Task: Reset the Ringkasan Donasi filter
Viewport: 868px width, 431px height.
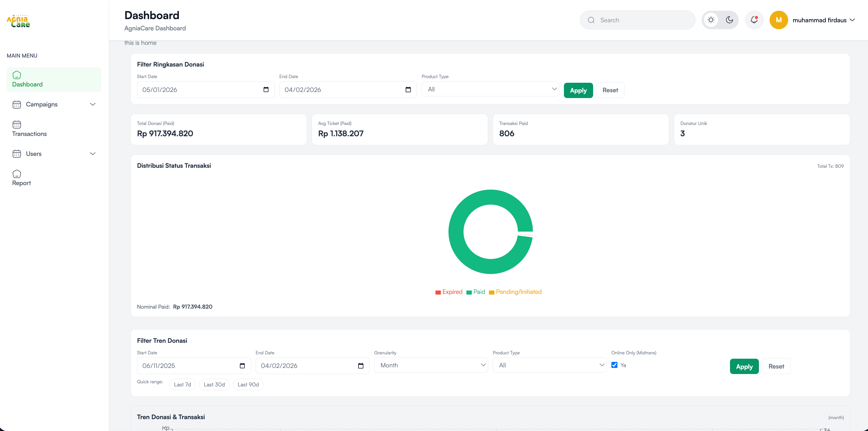Action: (610, 90)
